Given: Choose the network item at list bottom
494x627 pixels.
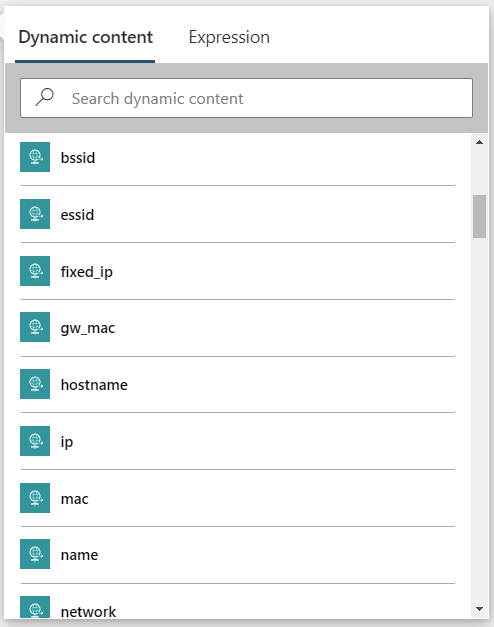Looking at the screenshot, I should click(238, 606).
